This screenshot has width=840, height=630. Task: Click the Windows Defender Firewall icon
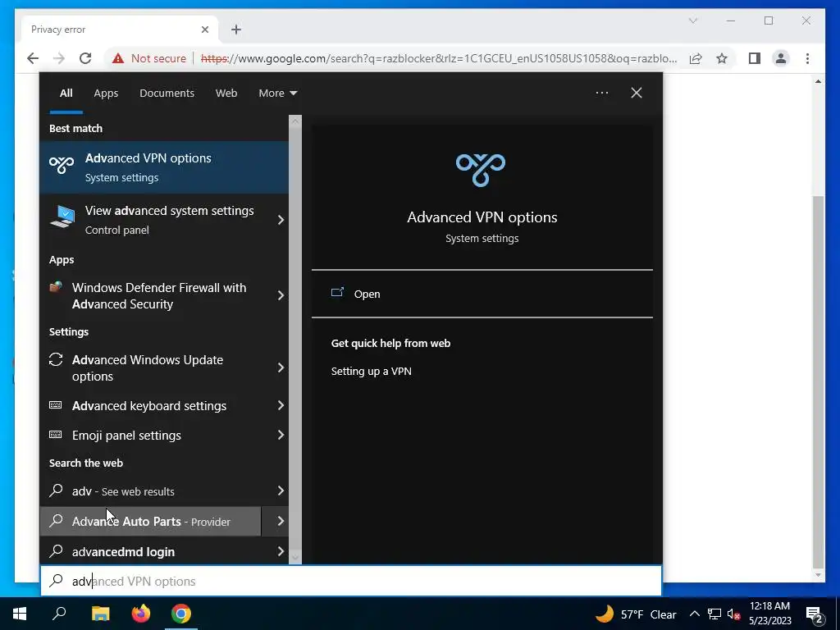[x=56, y=286]
